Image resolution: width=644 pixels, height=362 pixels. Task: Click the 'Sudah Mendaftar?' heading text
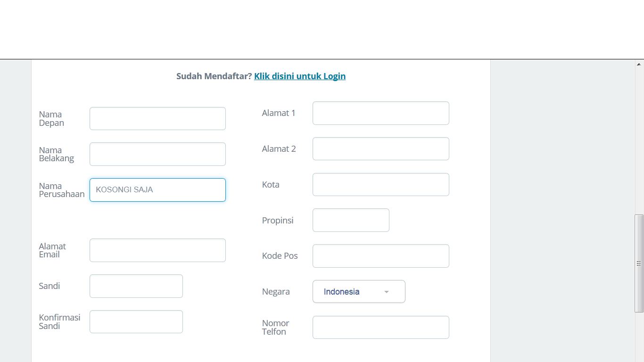tap(214, 76)
